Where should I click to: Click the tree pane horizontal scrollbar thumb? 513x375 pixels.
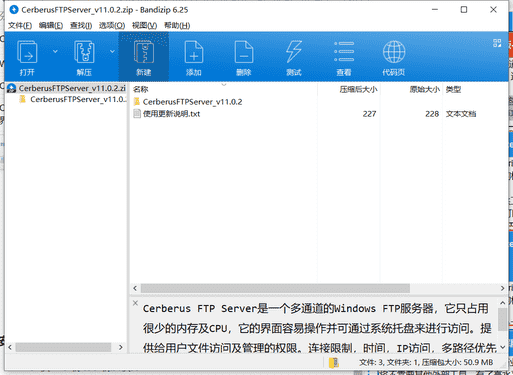click(x=63, y=347)
